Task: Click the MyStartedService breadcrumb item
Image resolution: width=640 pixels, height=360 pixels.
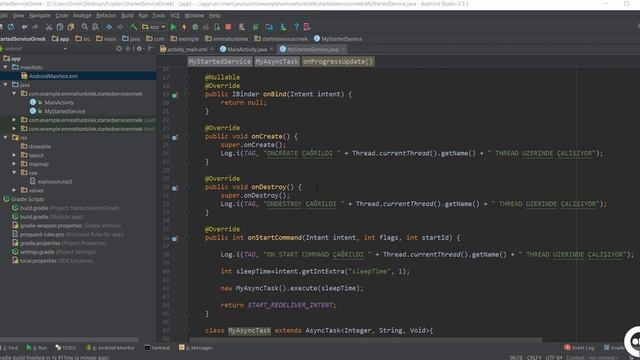Action: (x=338, y=39)
